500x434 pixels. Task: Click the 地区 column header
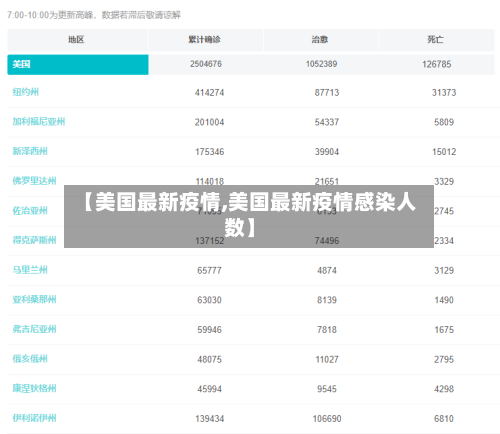(76, 40)
